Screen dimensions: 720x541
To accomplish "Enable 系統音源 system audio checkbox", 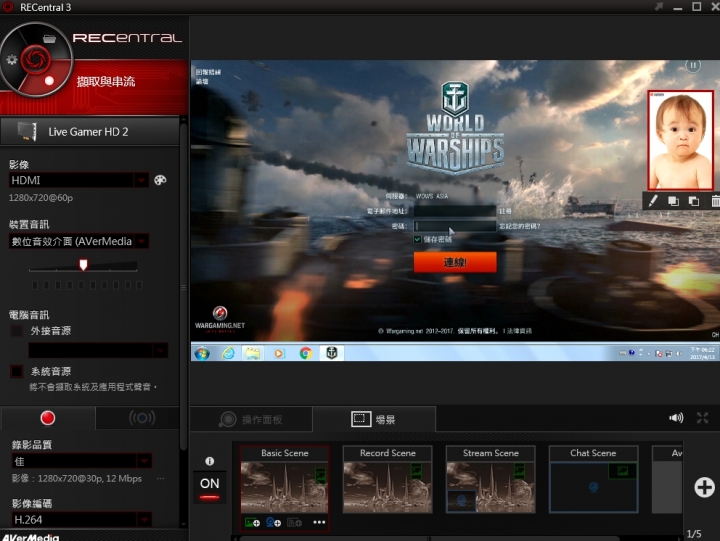I will 17,371.
